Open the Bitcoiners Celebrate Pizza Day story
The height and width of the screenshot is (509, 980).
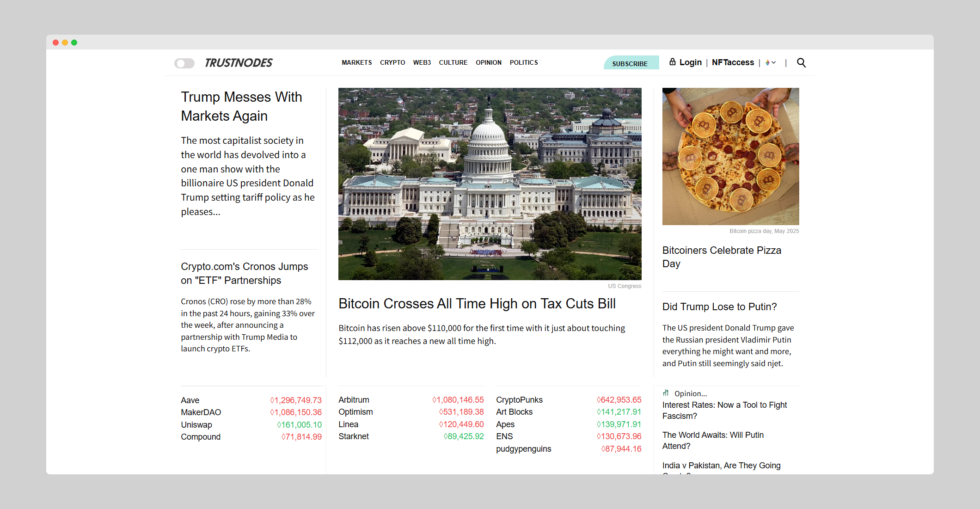pos(722,257)
